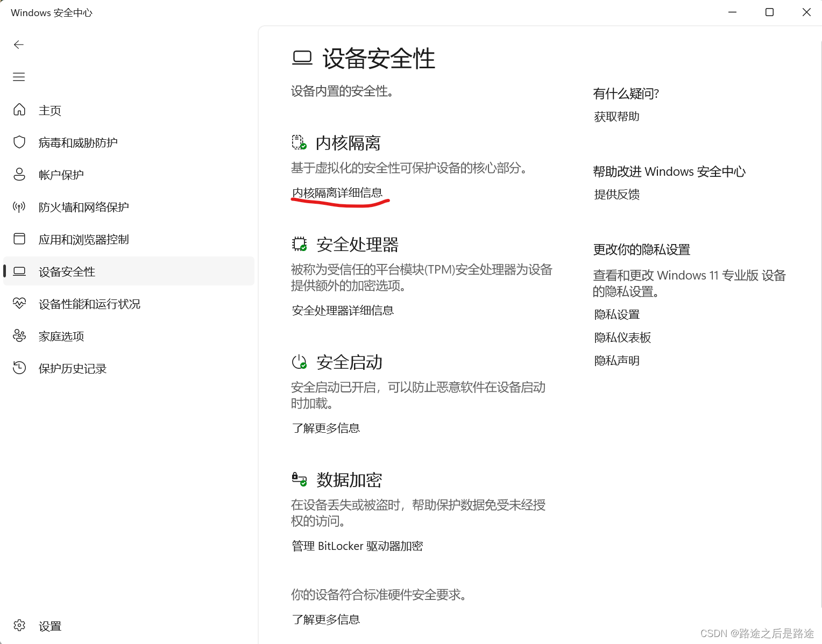Click the history clock icon for 保护历史记录
The image size is (822, 644).
[19, 368]
